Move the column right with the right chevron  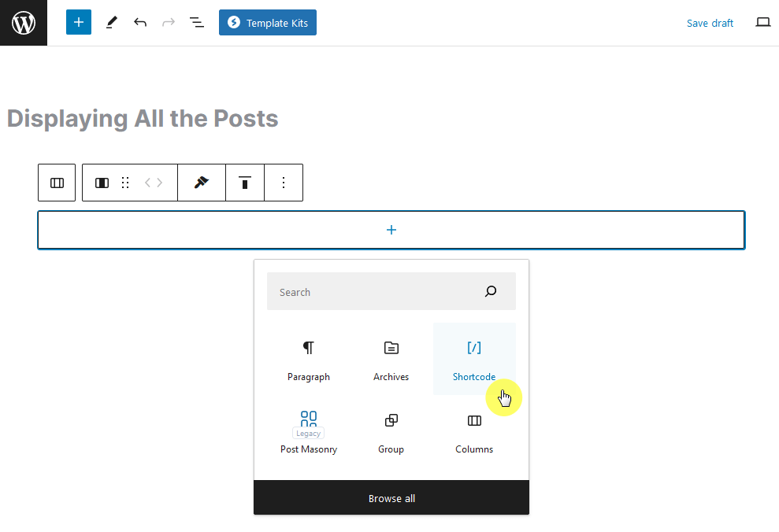coord(159,183)
